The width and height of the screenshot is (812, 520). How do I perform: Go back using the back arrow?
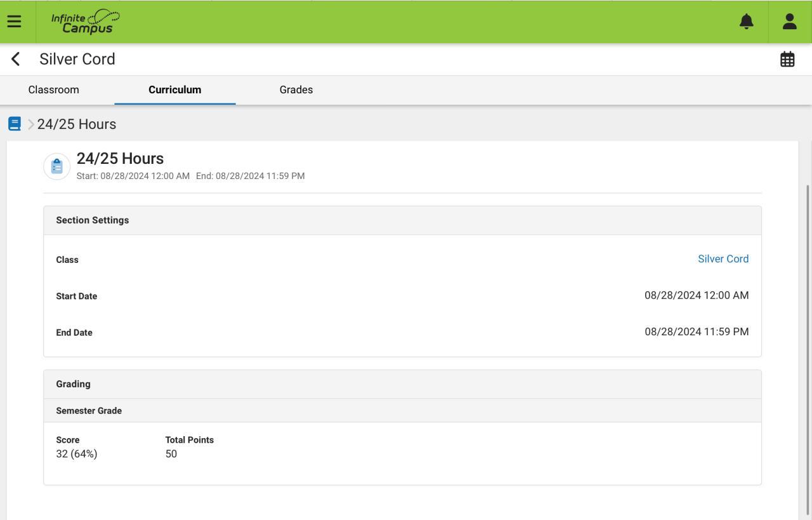click(x=16, y=59)
